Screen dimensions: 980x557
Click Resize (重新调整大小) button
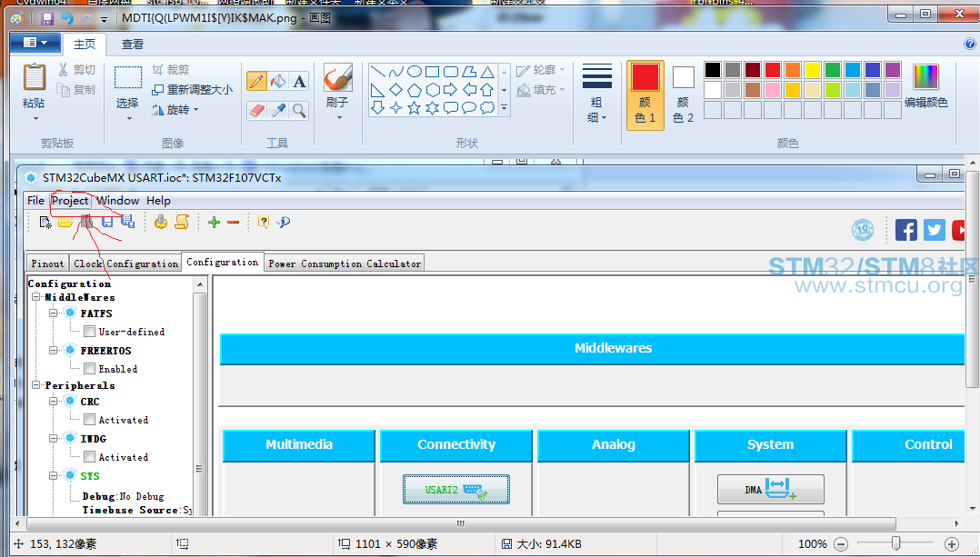coord(193,89)
